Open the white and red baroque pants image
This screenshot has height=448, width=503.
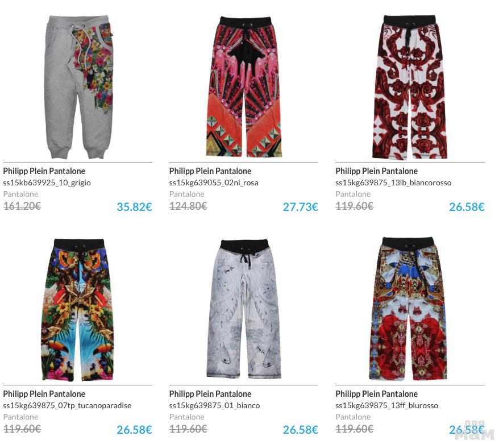pyautogui.click(x=410, y=88)
